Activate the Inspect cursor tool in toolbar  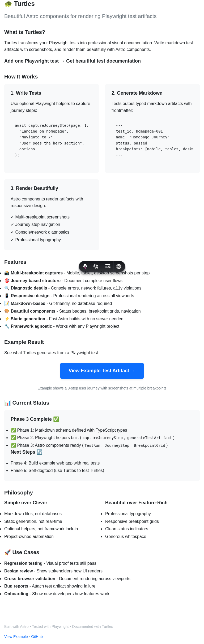(x=96, y=266)
